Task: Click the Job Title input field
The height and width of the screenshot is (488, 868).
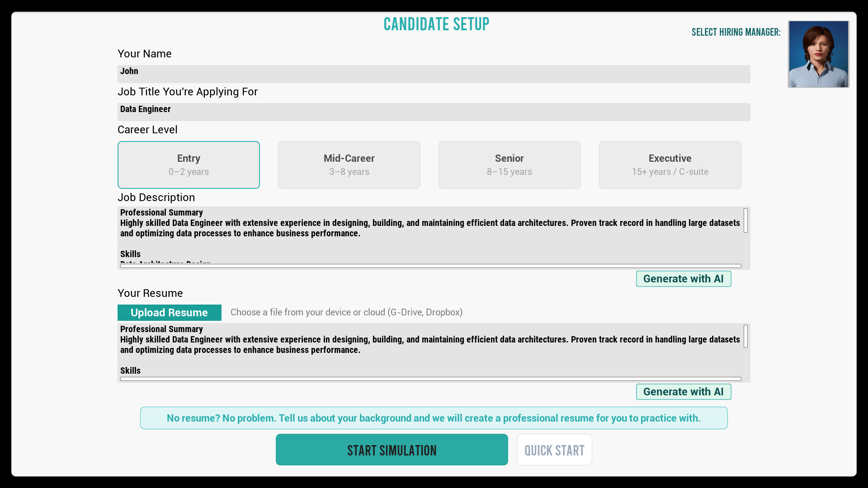Action: point(434,112)
